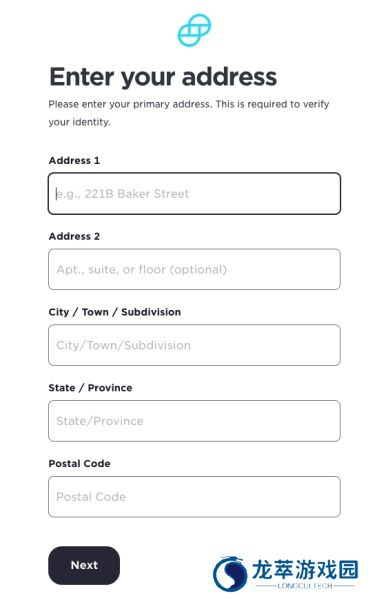Screen dimensions: 386x600
Task: Click the "your identity." text line
Action: [80, 122]
